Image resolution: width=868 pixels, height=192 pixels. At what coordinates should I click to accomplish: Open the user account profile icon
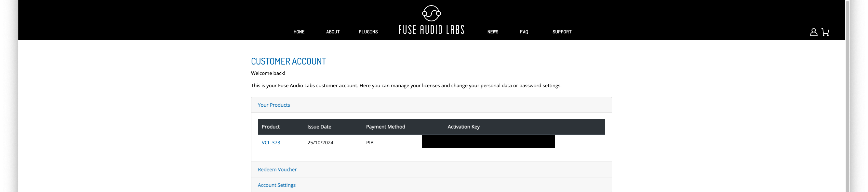coord(813,32)
